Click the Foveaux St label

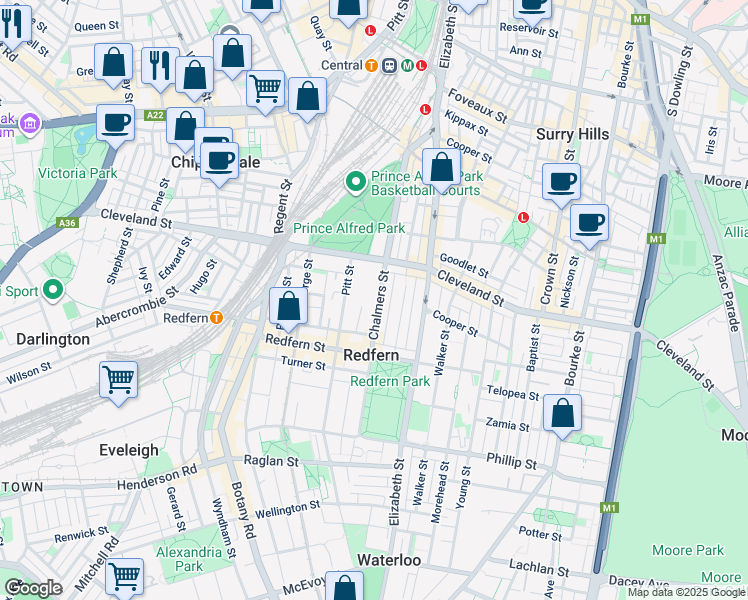click(x=477, y=106)
